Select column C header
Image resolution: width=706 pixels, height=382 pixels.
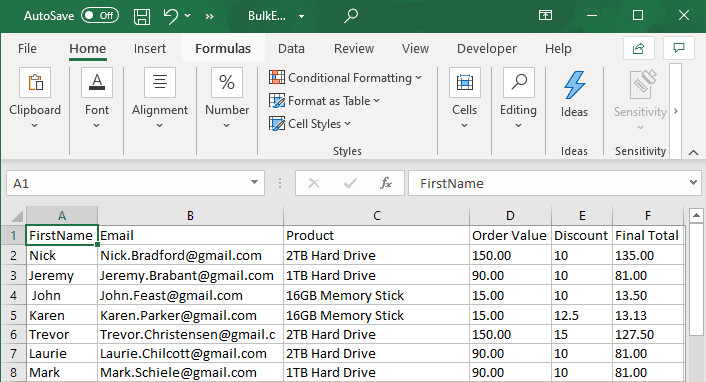click(x=376, y=216)
